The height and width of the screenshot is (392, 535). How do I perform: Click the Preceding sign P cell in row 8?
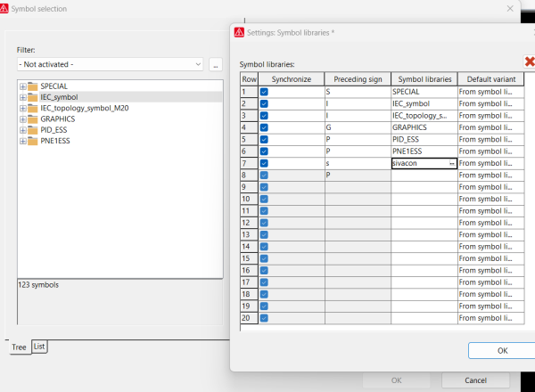(x=358, y=176)
